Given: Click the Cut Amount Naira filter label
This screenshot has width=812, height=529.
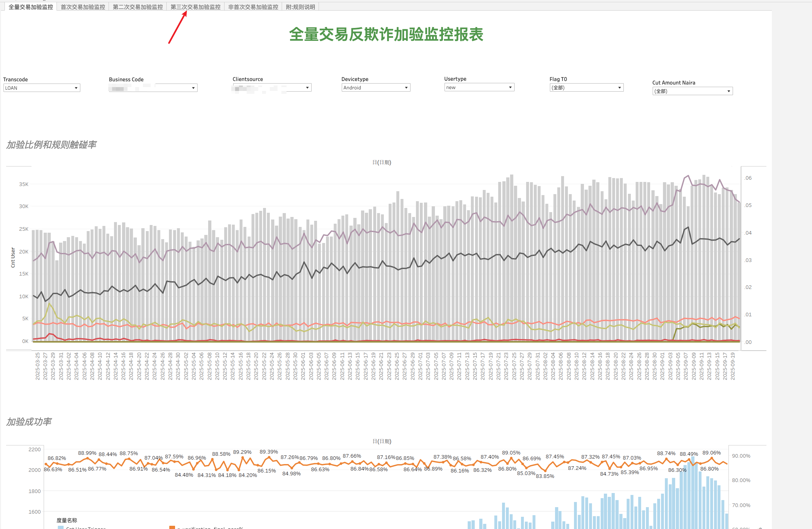Looking at the screenshot, I should 674,83.
